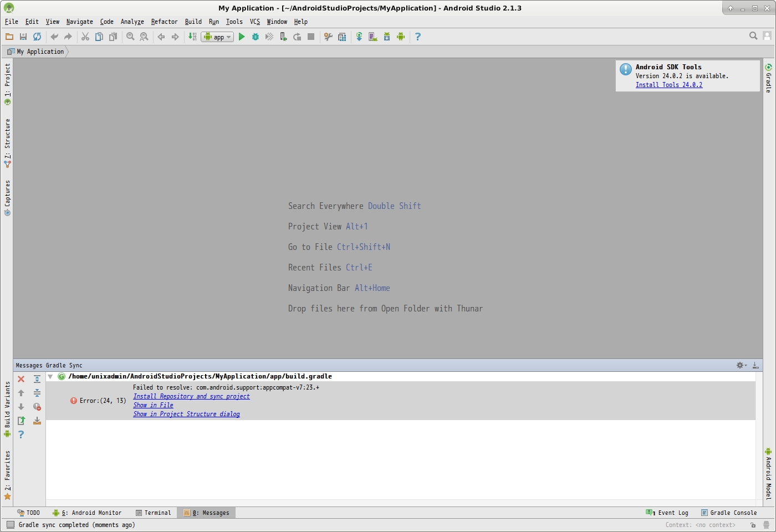776x532 pixels.
Task: Click Expand All icon in Messages panel
Action: (x=37, y=379)
